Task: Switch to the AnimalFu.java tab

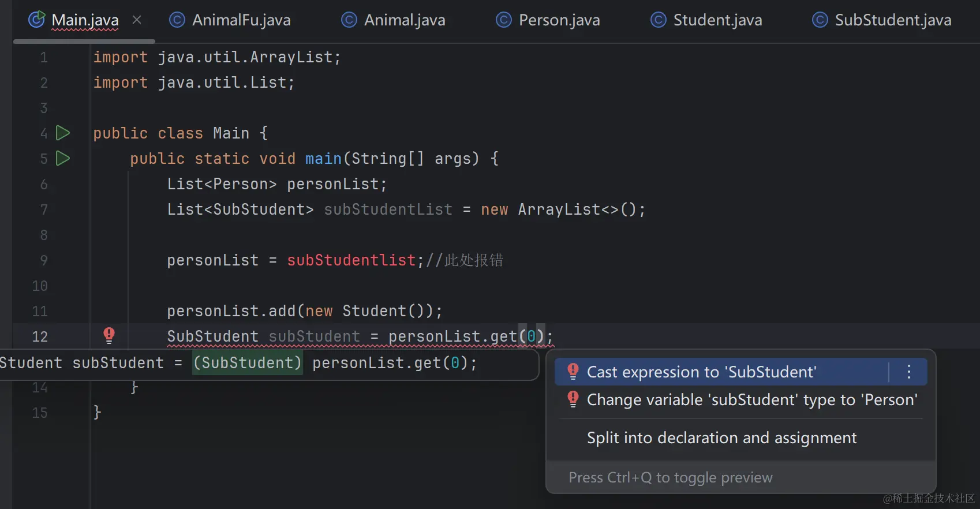Action: click(x=241, y=20)
